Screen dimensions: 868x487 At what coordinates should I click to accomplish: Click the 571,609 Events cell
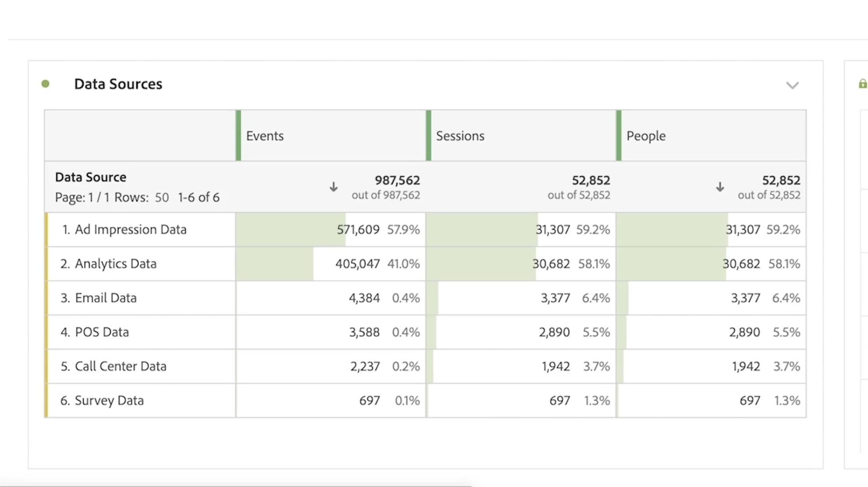(x=358, y=229)
